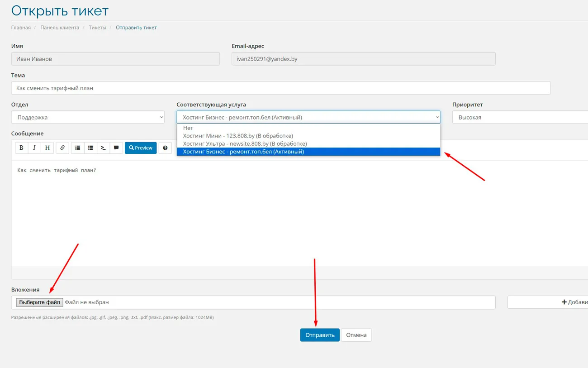Open the Приоритет priority dropdown
588x368 pixels.
[520, 117]
